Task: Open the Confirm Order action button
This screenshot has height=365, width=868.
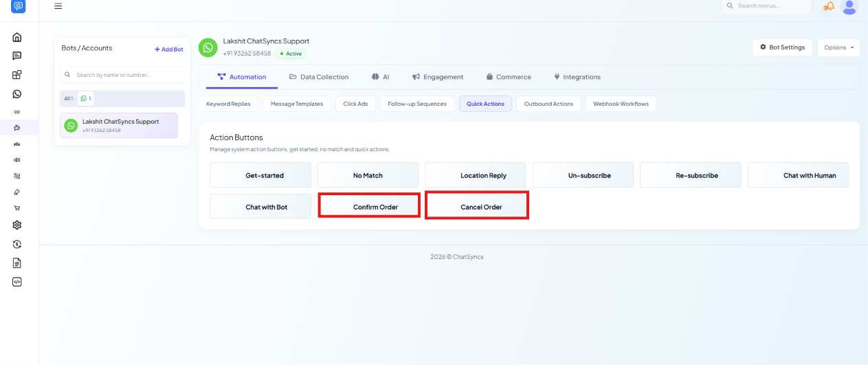Action: (369, 206)
